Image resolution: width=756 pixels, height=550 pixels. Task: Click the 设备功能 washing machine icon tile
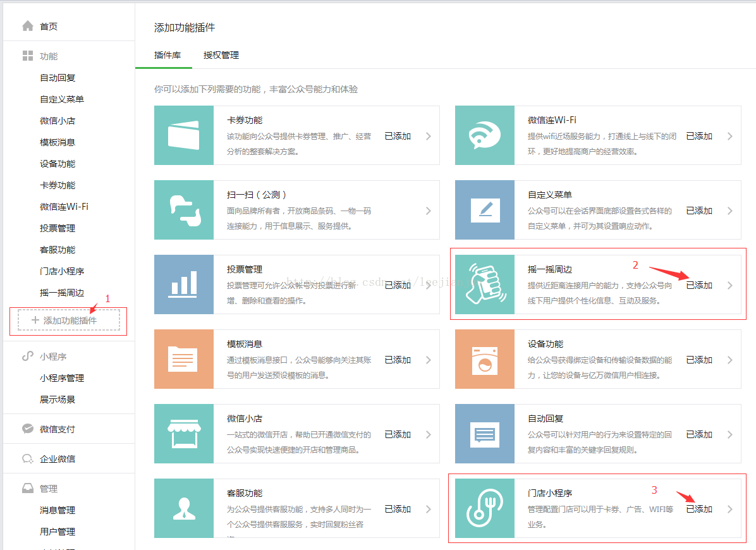pyautogui.click(x=485, y=359)
